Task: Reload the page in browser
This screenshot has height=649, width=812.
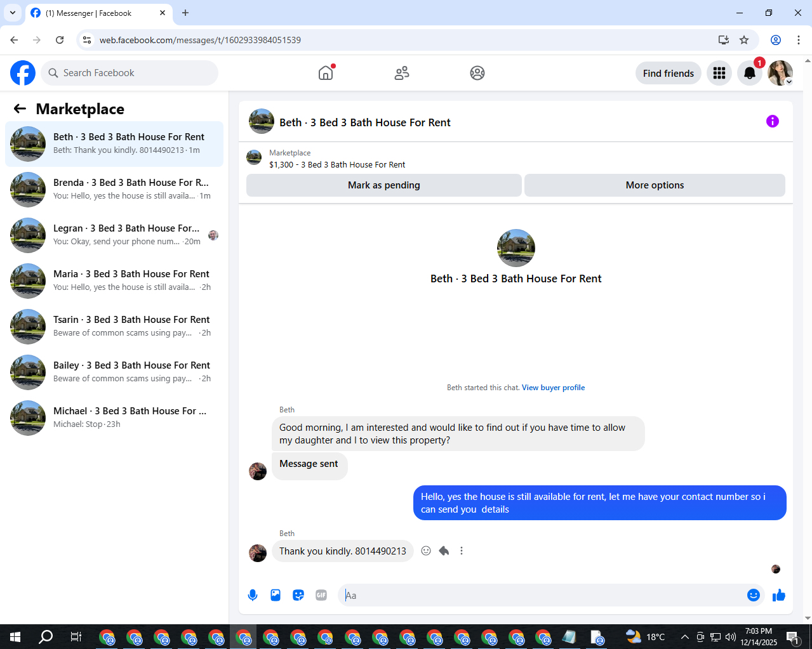Action: coord(60,40)
